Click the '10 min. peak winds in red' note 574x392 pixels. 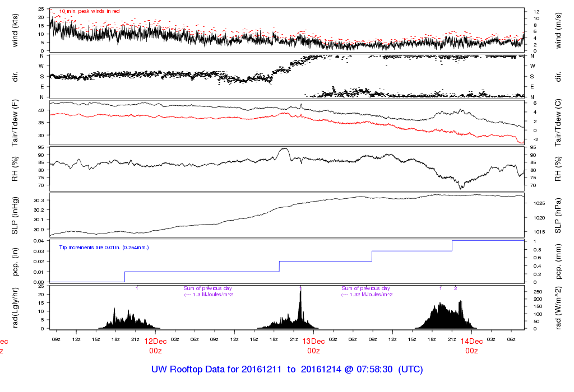[x=89, y=11]
